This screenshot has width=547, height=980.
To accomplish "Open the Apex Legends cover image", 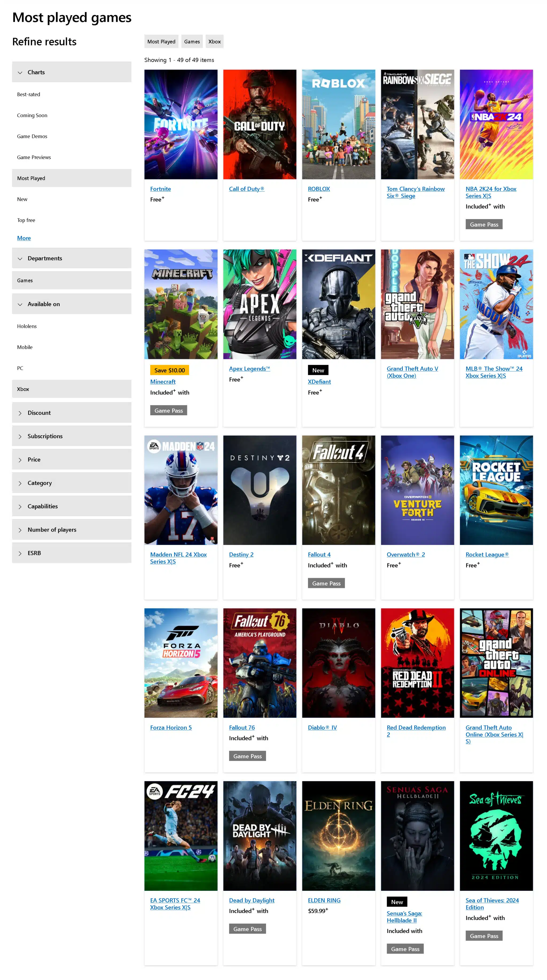I will [x=260, y=304].
